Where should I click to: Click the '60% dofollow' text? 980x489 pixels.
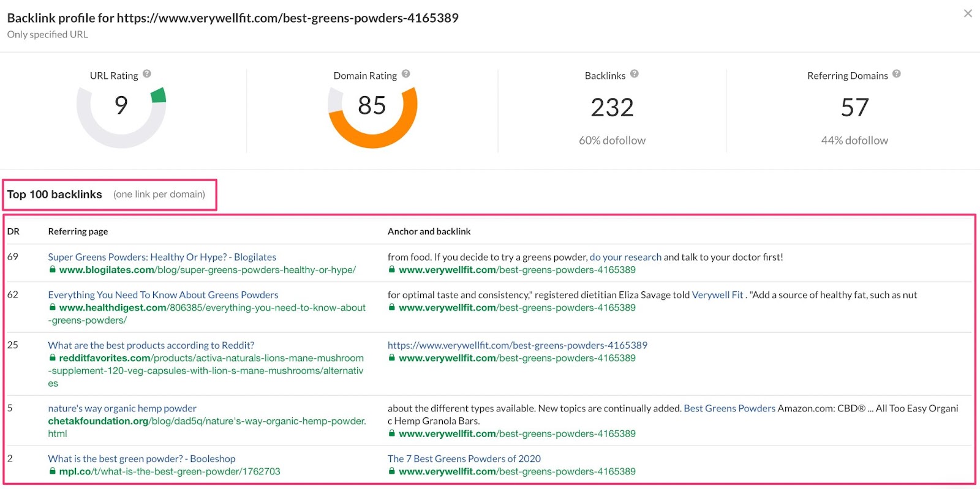(x=612, y=141)
